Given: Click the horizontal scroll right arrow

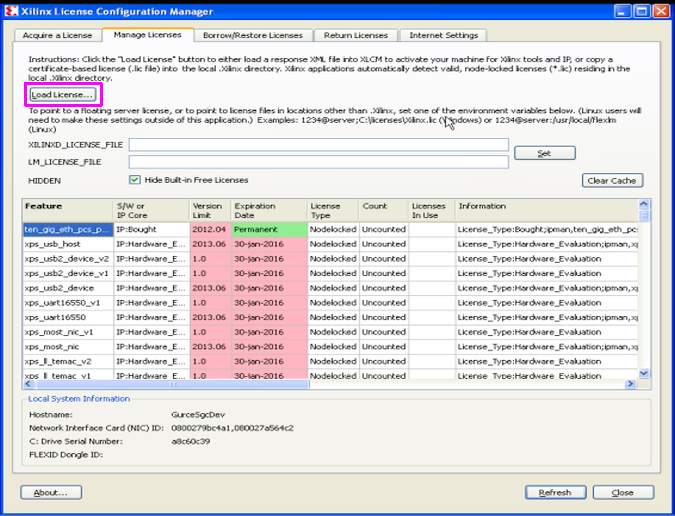Looking at the screenshot, I should [630, 383].
